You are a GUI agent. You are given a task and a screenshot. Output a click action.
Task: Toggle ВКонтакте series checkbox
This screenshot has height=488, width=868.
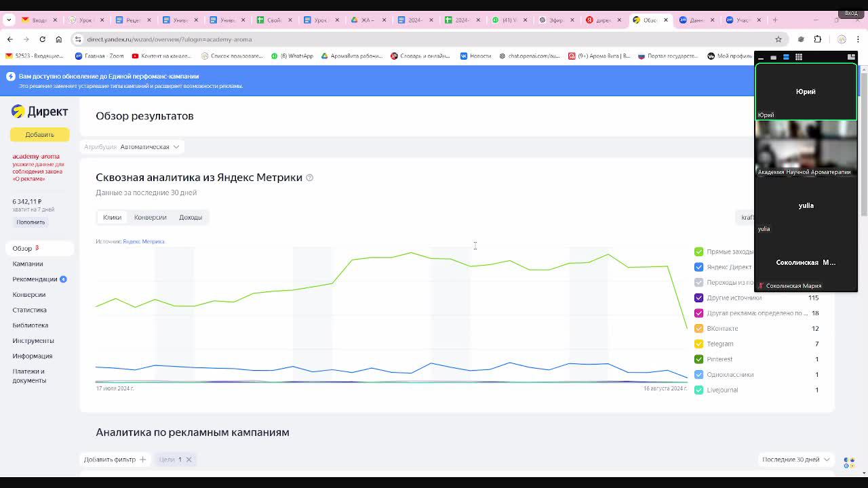click(x=698, y=329)
